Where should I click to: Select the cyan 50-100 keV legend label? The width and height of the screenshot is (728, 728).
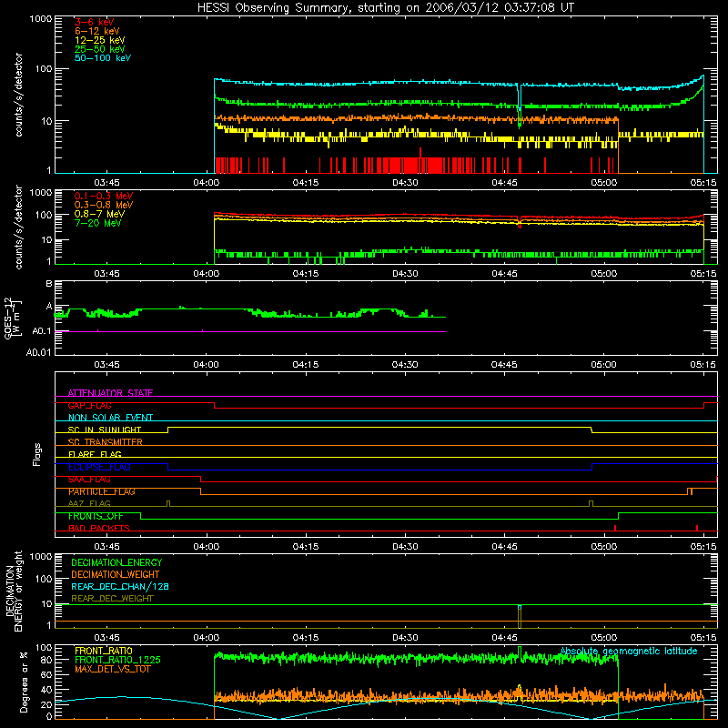tap(103, 58)
